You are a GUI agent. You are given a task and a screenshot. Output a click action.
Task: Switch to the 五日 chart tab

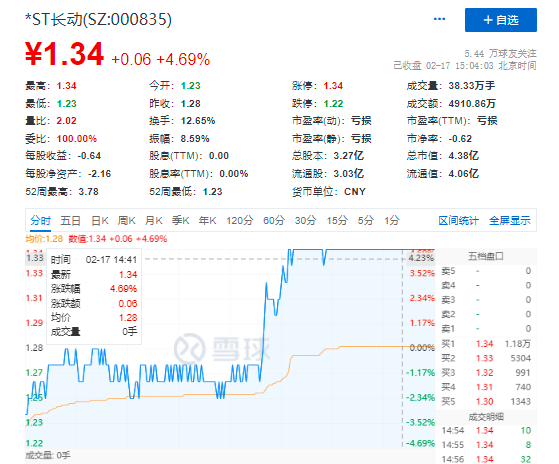pos(70,221)
